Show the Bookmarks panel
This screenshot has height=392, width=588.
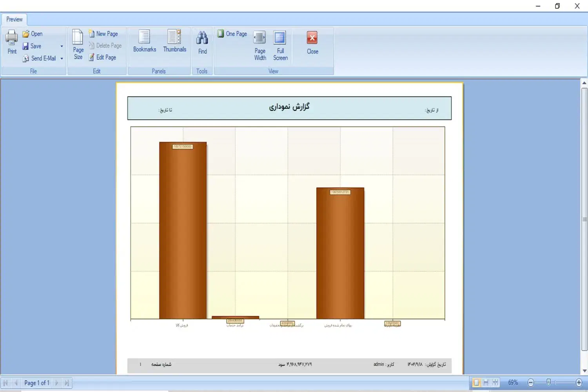(x=144, y=41)
